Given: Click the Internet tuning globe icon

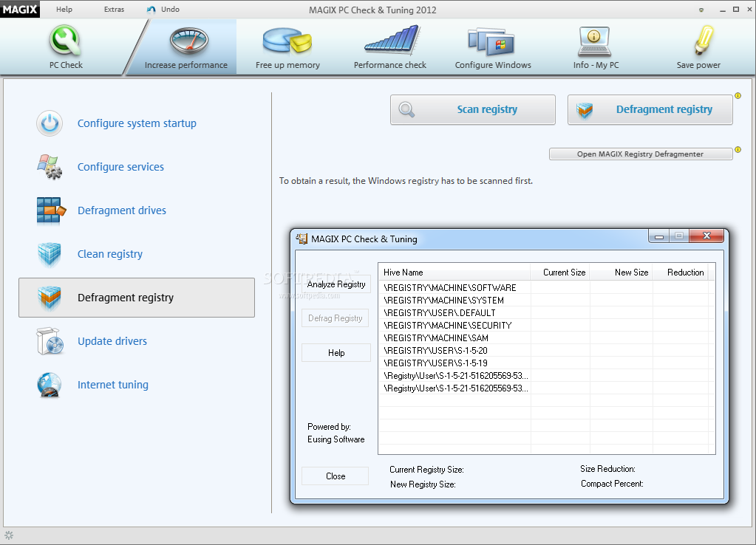Looking at the screenshot, I should tap(50, 385).
